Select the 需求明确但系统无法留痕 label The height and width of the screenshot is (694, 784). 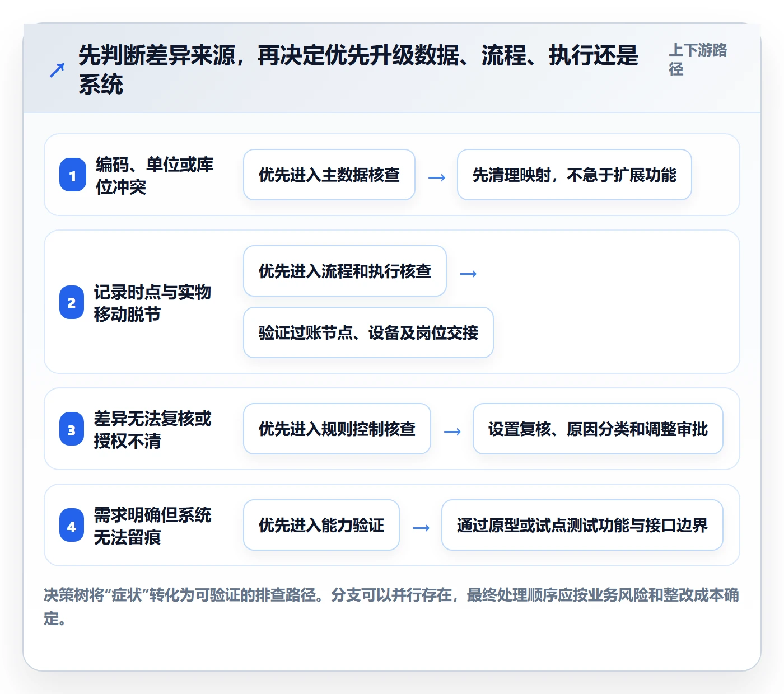(152, 526)
